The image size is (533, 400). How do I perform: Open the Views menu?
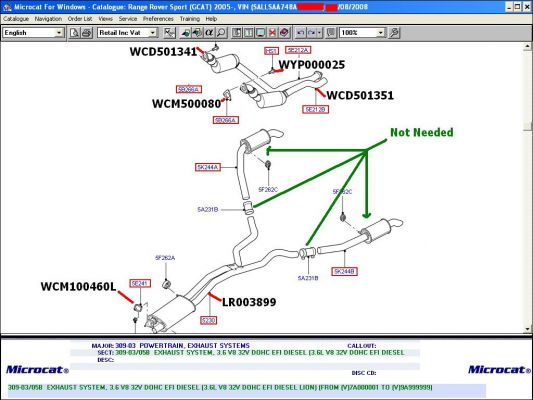coord(105,19)
